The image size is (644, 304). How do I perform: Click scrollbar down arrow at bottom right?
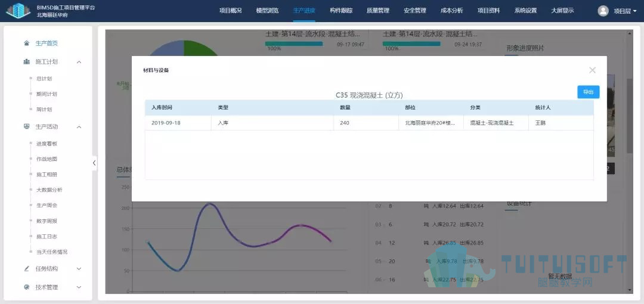(630, 290)
